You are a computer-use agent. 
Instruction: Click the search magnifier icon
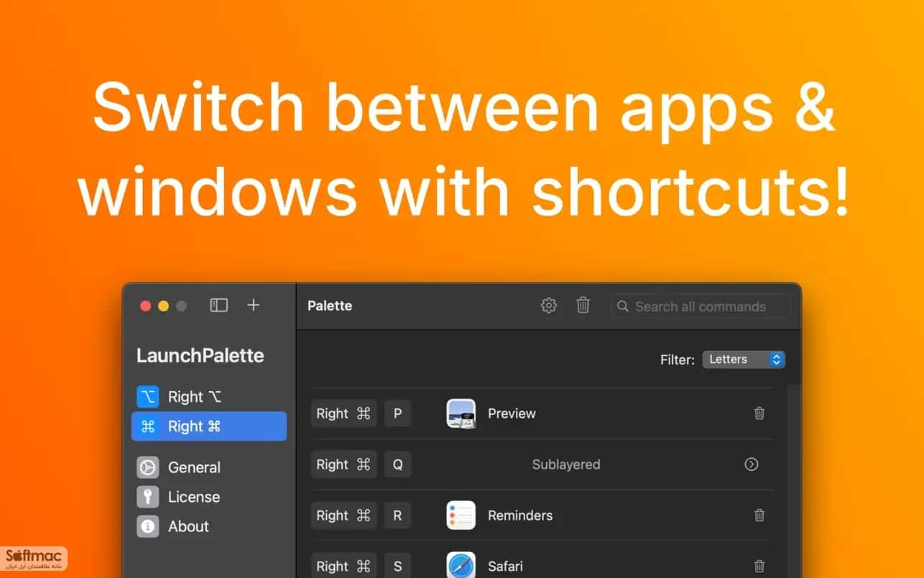[x=623, y=306]
